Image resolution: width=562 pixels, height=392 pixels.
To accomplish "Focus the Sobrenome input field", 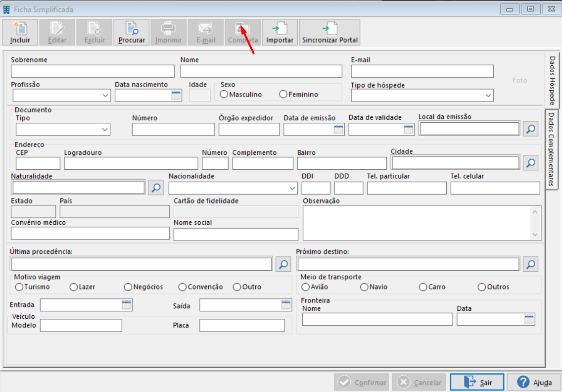I will pos(93,71).
